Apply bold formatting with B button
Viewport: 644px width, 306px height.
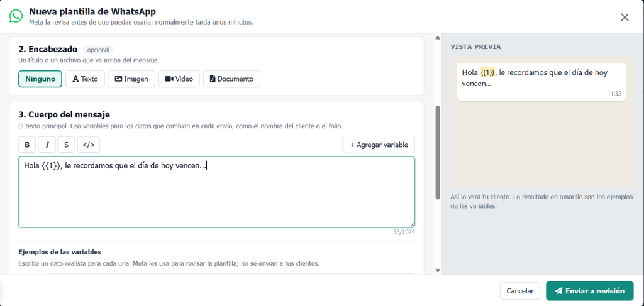pos(27,145)
